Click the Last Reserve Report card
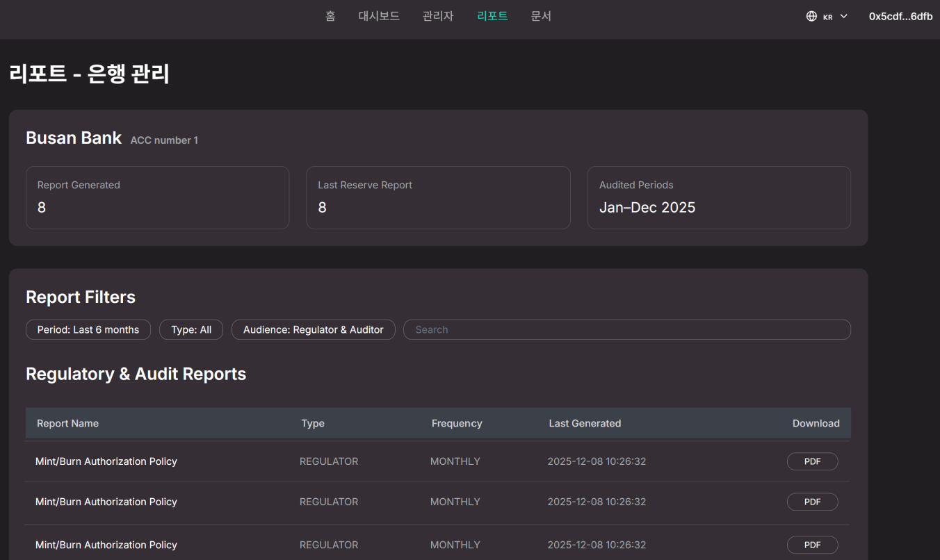Screen dimensions: 940x560 pyautogui.click(x=438, y=197)
